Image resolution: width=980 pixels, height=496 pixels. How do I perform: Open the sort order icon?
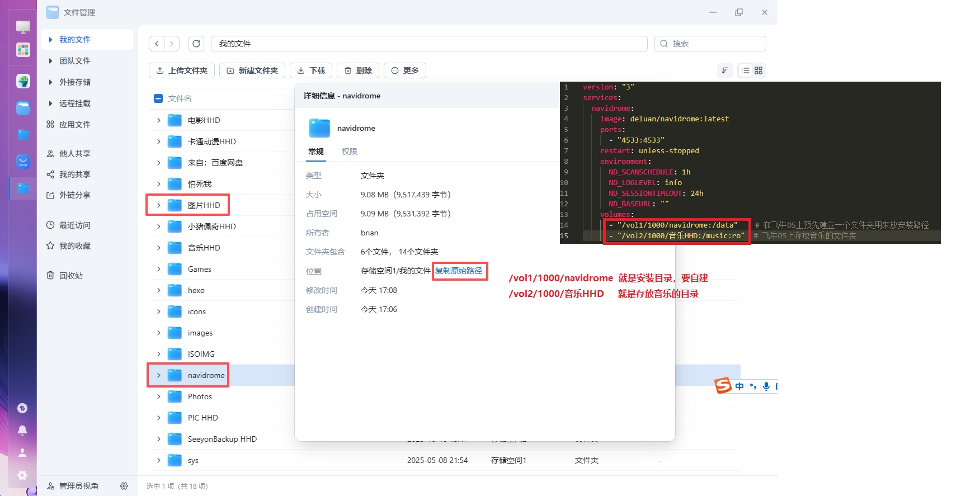pos(724,70)
